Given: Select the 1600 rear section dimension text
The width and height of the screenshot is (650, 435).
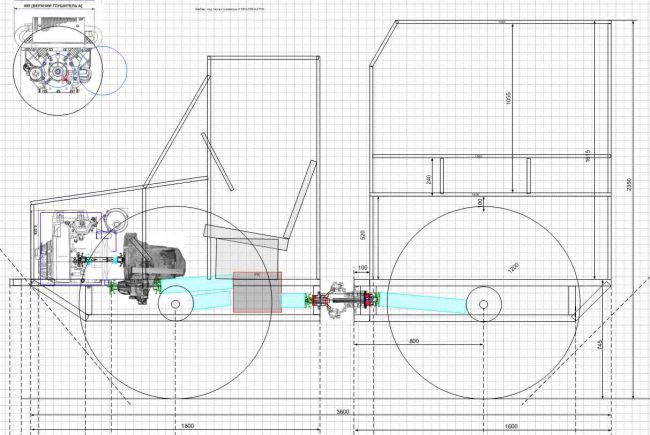Looking at the screenshot, I should tap(512, 426).
